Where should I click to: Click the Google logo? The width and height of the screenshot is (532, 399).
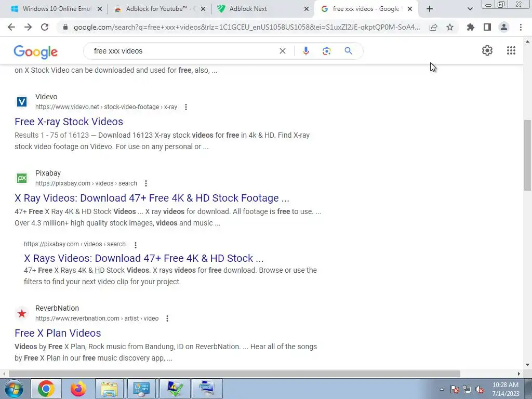[36, 52]
